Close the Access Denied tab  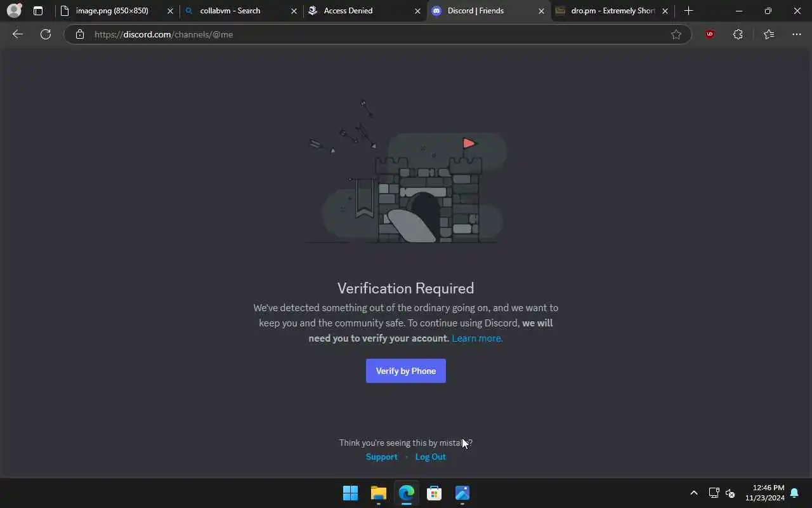pyautogui.click(x=417, y=11)
